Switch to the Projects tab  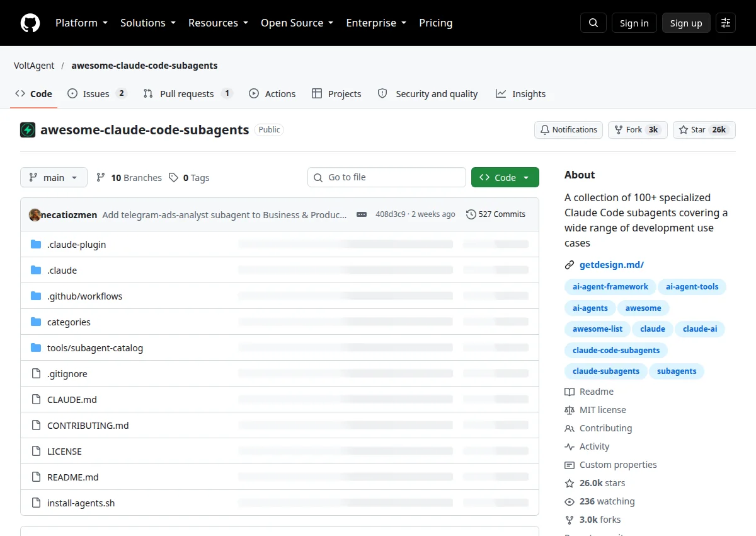coord(336,93)
